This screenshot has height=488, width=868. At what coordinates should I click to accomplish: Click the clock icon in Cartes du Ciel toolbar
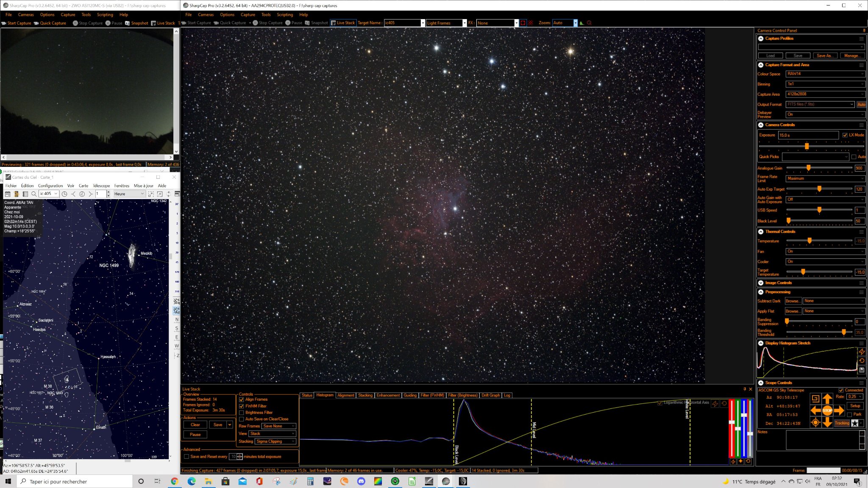click(64, 194)
